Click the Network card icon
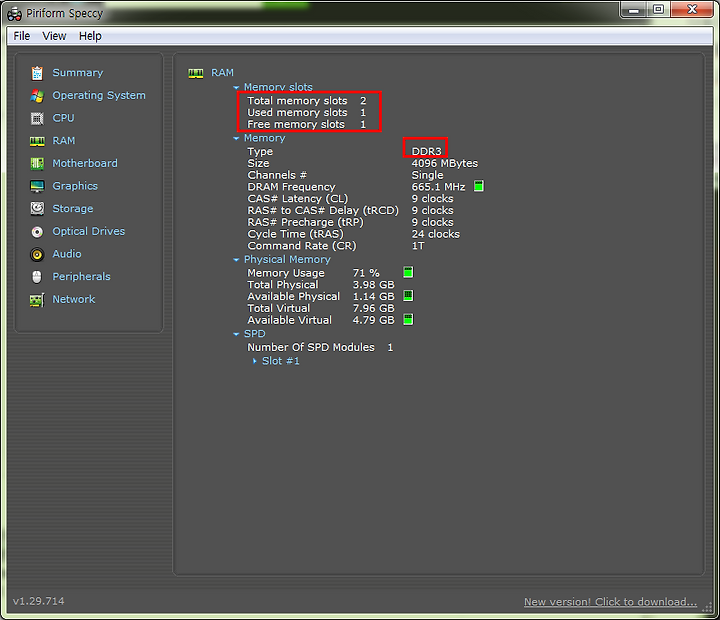Viewport: 720px width, 620px height. [x=37, y=299]
